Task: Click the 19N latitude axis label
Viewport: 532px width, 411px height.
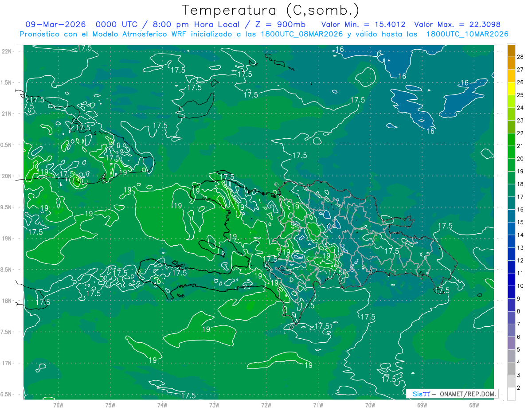Action: [7, 239]
